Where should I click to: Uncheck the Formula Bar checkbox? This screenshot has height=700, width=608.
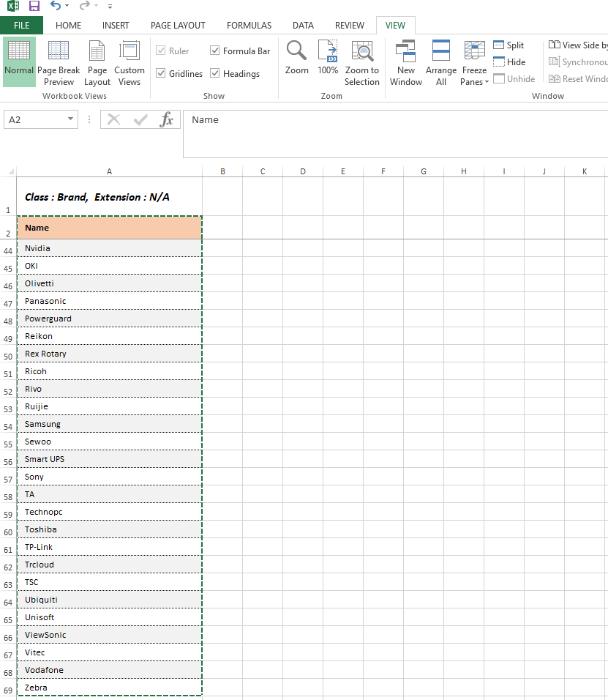(x=215, y=51)
